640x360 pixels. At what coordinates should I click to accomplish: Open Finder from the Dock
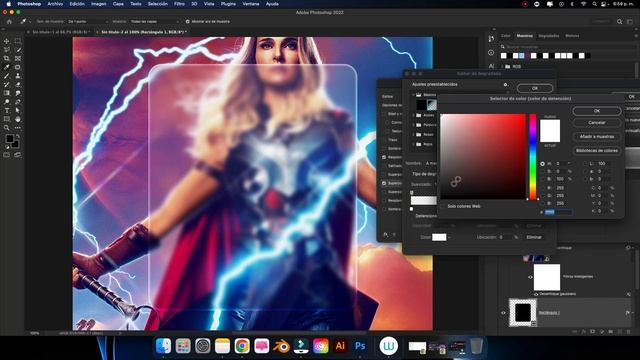point(163,346)
